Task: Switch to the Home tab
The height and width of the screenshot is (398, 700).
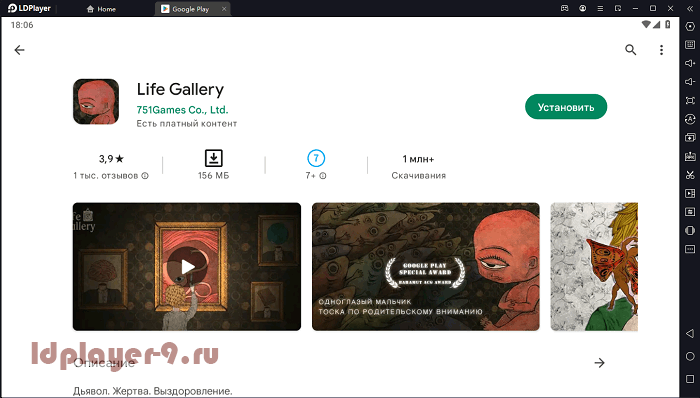Action: pyautogui.click(x=101, y=9)
